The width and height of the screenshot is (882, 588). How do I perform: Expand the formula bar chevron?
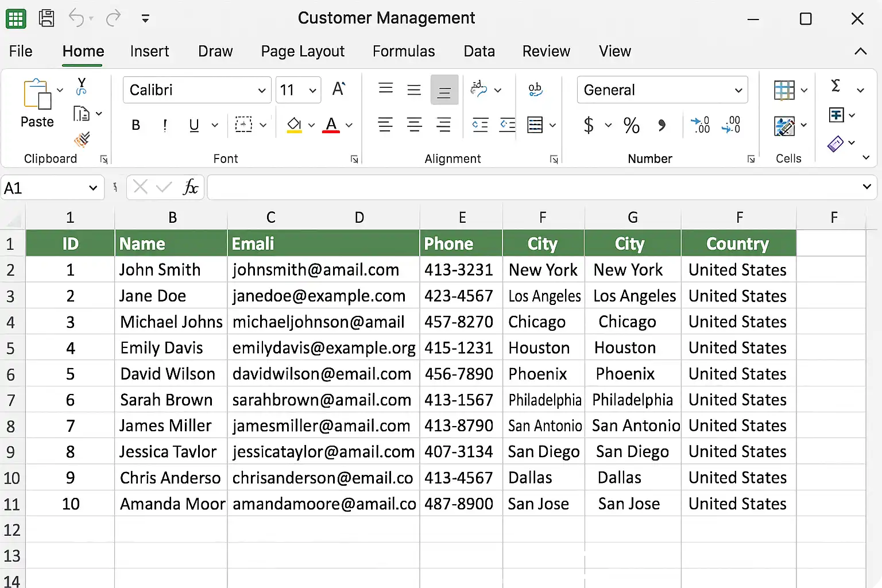point(866,187)
